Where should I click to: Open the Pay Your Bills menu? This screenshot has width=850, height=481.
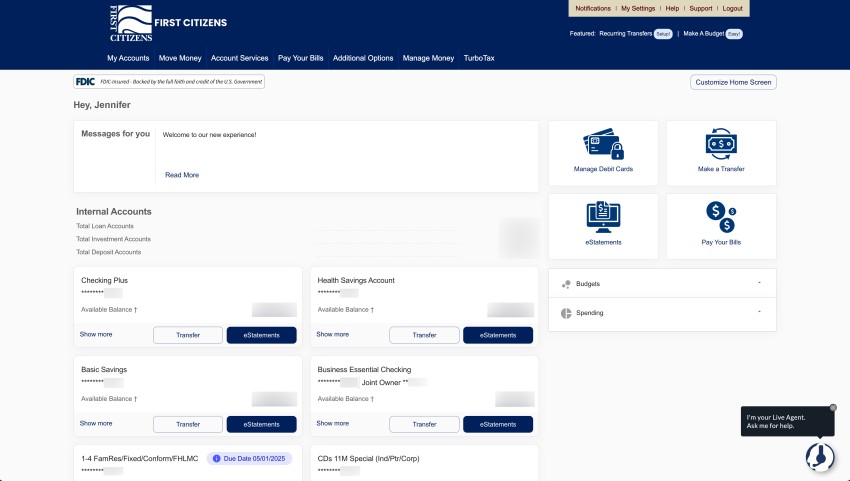click(x=300, y=58)
